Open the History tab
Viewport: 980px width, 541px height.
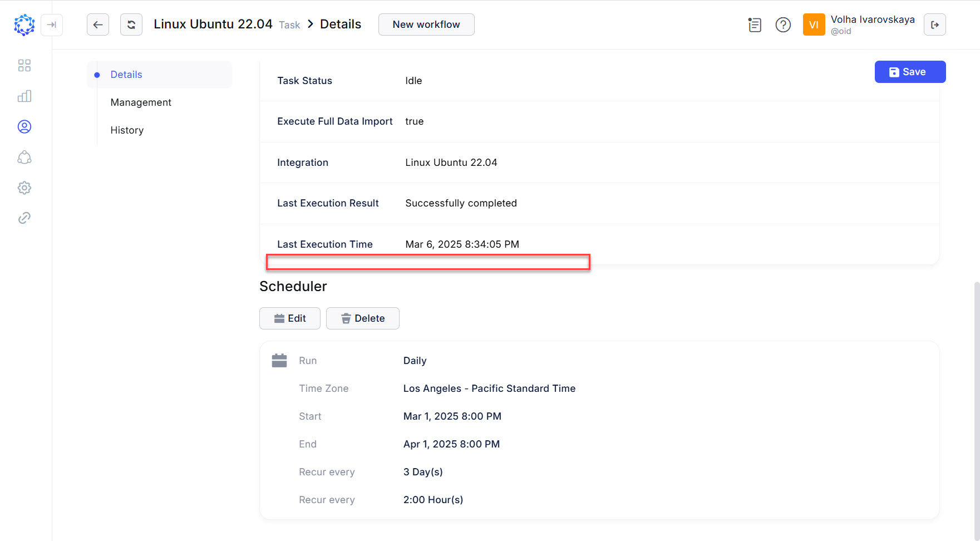click(126, 130)
